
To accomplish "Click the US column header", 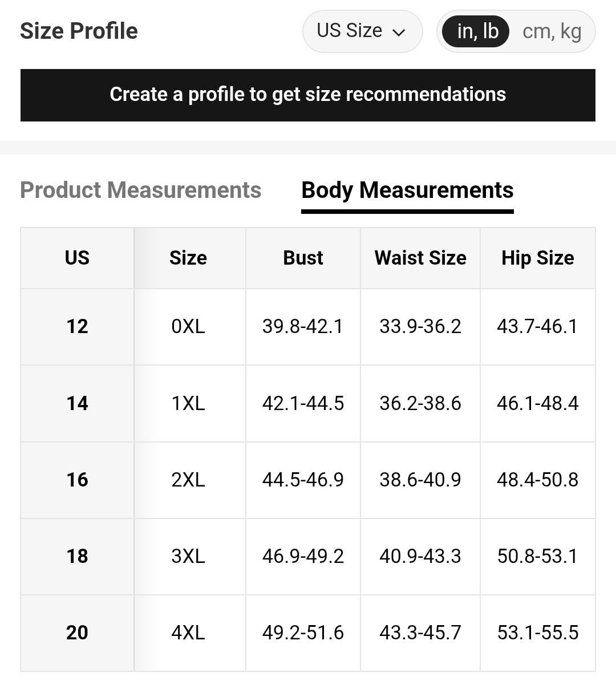I will click(x=77, y=258).
